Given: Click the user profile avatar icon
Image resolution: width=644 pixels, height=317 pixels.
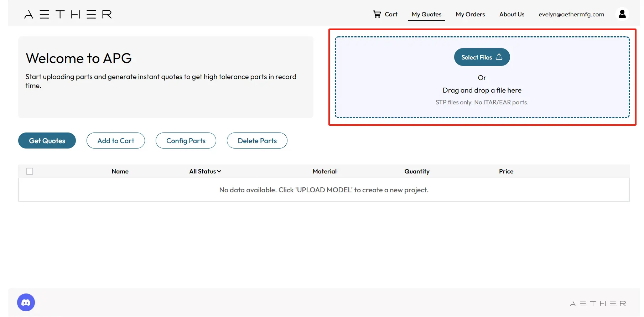Looking at the screenshot, I should [x=622, y=14].
